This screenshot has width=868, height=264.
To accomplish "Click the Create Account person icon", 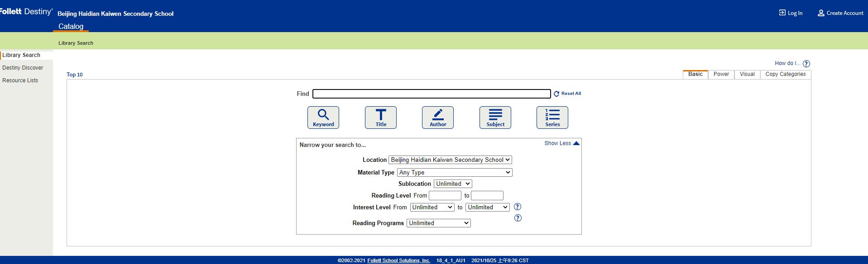I will pyautogui.click(x=821, y=13).
